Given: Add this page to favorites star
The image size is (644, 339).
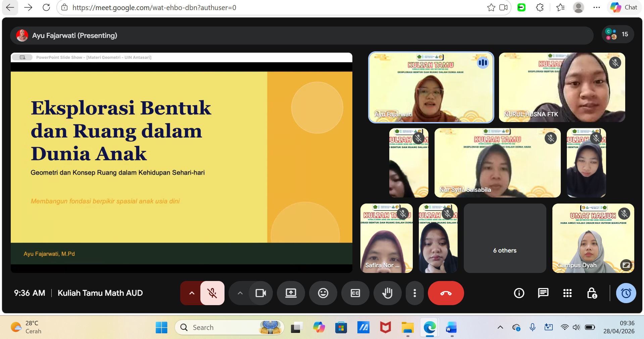Looking at the screenshot, I should (491, 7).
